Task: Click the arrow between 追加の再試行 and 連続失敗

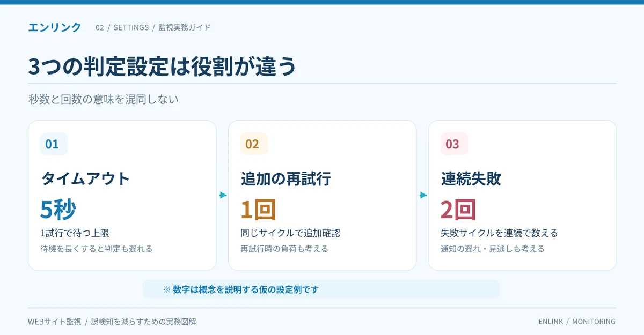Action: tap(423, 195)
